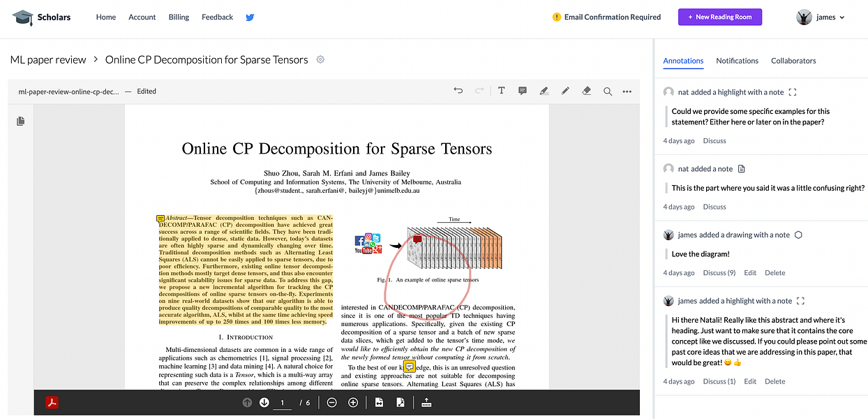
Task: Click the hexagon icon beside james's drawing note
Action: click(x=798, y=235)
